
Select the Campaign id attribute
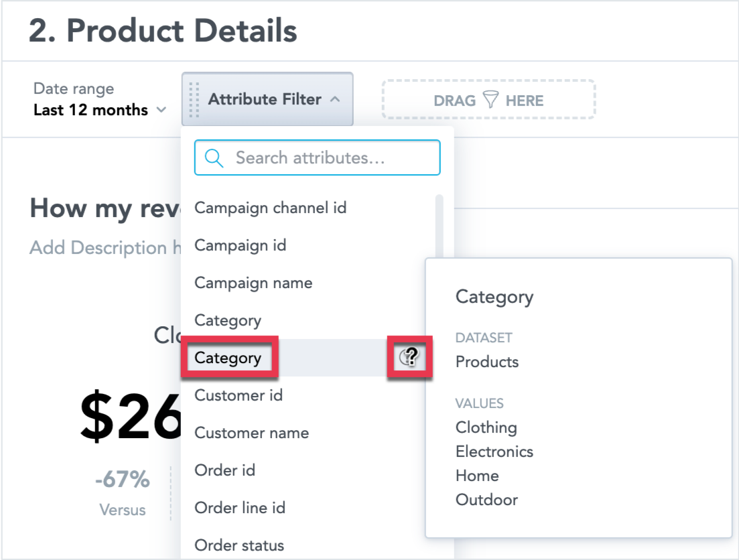[x=240, y=245]
